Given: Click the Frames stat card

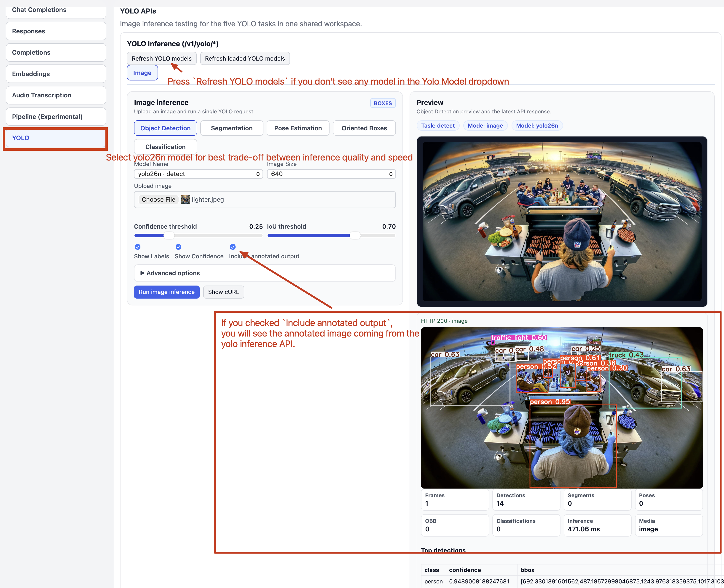Looking at the screenshot, I should coord(455,500).
